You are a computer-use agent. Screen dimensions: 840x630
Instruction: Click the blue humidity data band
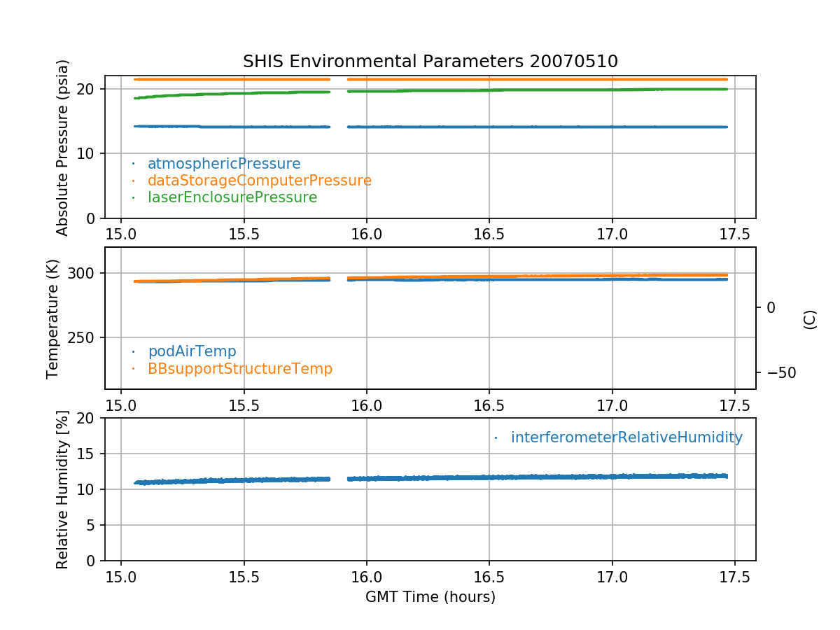pyautogui.click(x=490, y=477)
